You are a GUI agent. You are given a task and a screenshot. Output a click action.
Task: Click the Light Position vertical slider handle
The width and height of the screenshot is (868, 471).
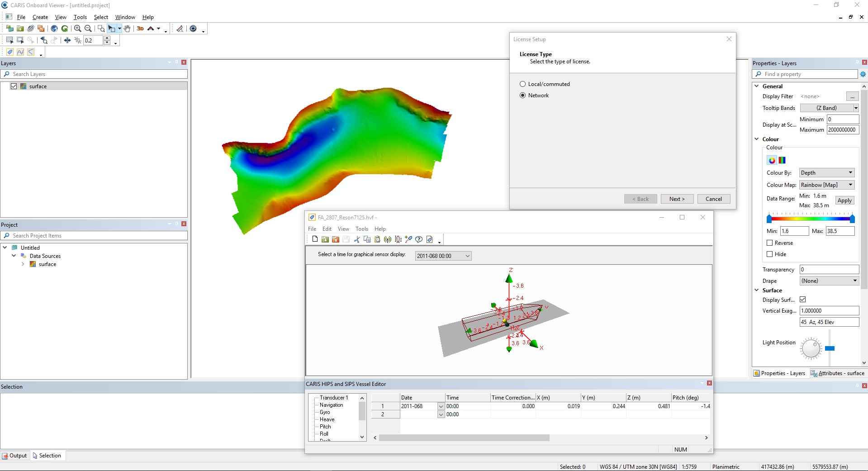[x=830, y=348]
